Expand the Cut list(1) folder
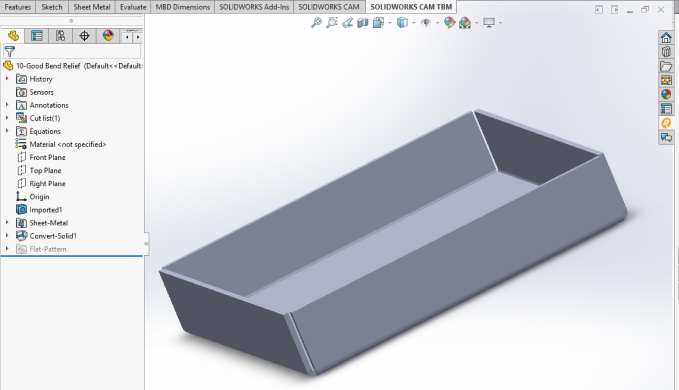This screenshot has width=679, height=390. 7,118
